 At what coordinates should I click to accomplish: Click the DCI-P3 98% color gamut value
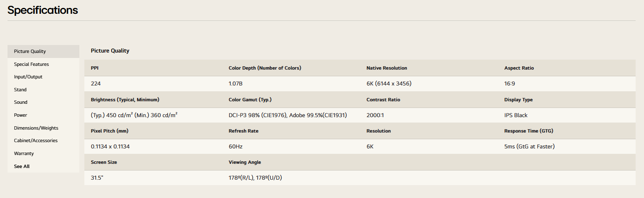pyautogui.click(x=288, y=115)
